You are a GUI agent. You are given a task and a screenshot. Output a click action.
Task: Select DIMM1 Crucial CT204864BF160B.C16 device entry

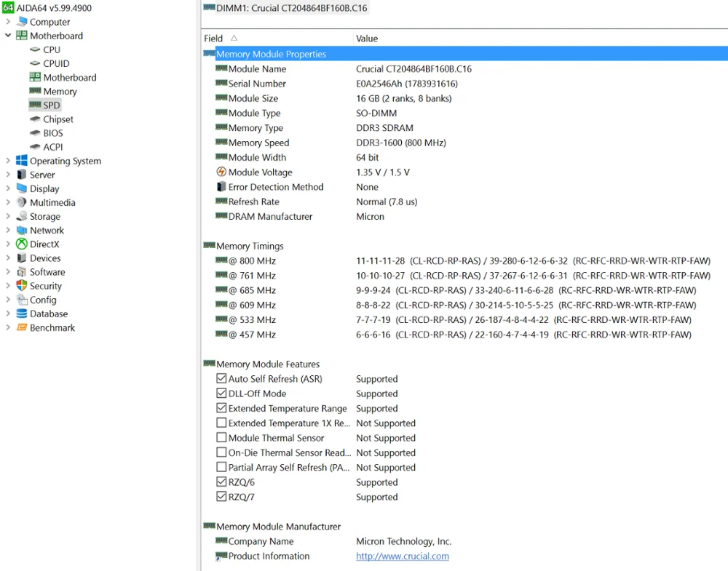pos(285,7)
